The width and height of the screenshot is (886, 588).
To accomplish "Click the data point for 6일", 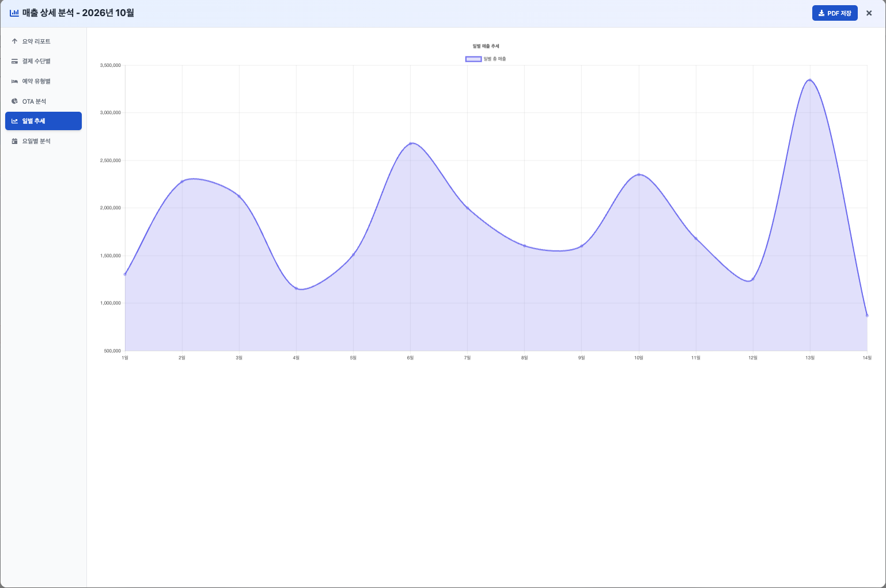I will [410, 143].
